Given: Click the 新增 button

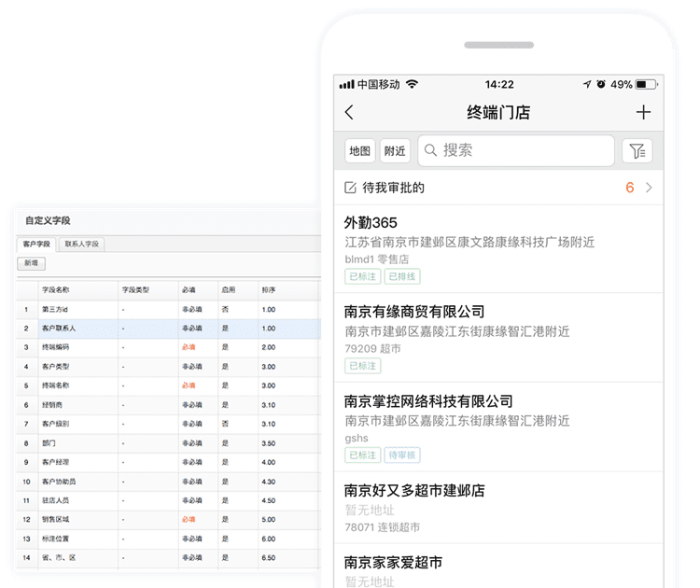Looking at the screenshot, I should pyautogui.click(x=31, y=264).
